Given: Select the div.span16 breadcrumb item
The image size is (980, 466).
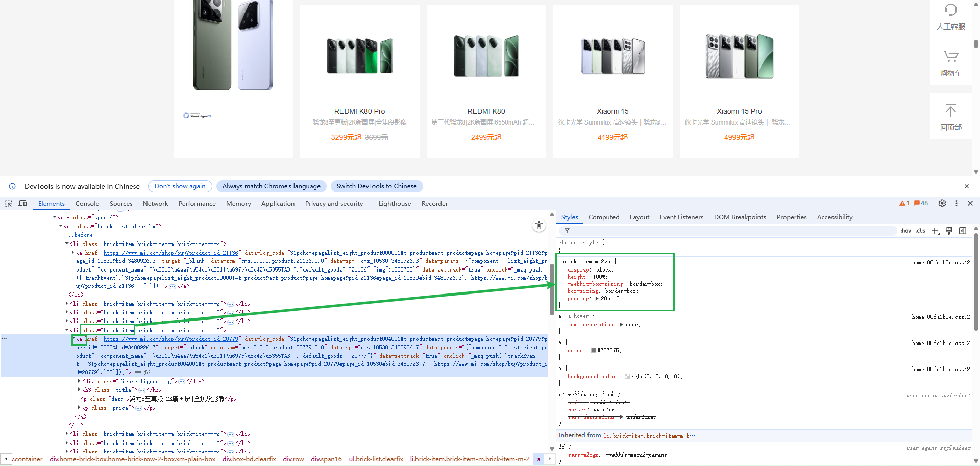Looking at the screenshot, I should pos(326,459).
